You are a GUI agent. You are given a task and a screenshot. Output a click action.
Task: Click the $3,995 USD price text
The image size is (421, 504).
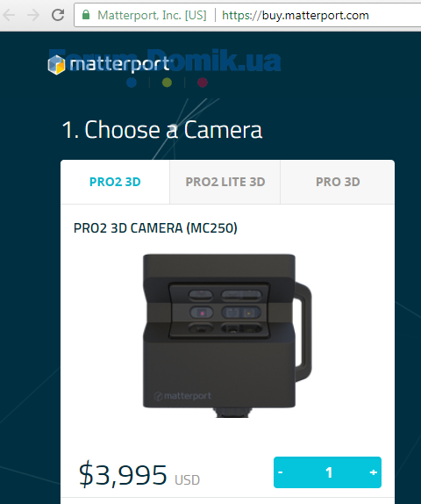coord(139,475)
